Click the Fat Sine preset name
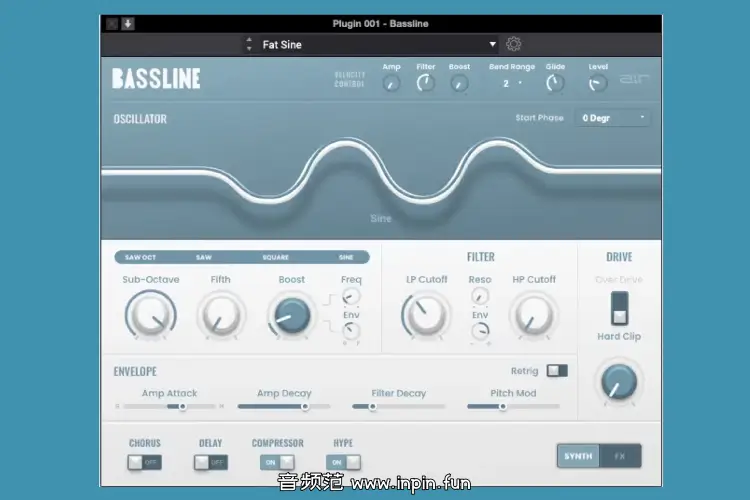Image resolution: width=750 pixels, height=500 pixels. tap(282, 45)
